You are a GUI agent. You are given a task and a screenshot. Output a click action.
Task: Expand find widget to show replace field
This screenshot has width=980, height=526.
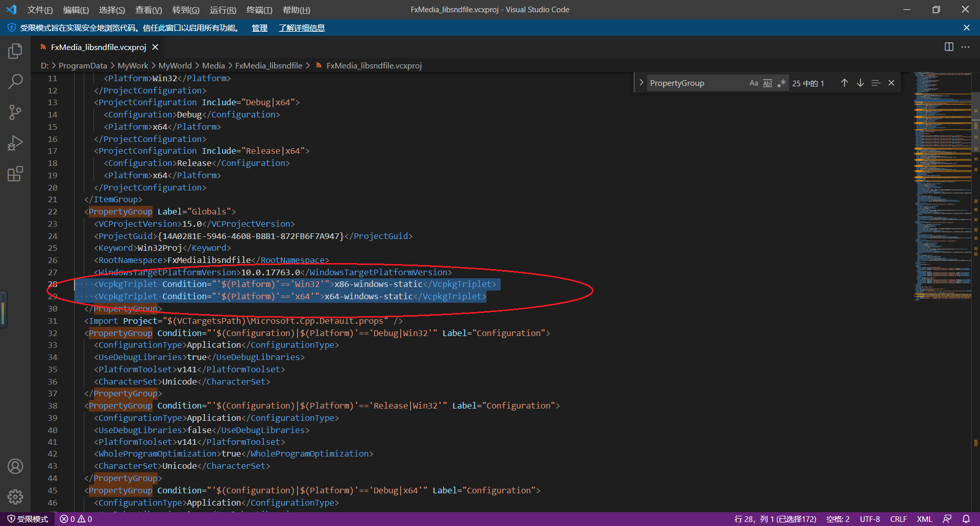click(x=641, y=82)
